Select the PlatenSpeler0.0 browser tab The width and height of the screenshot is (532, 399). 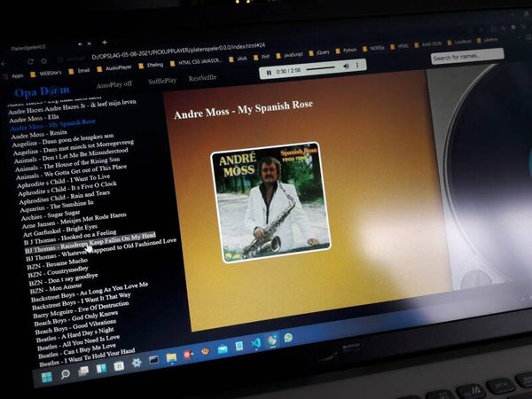point(28,47)
